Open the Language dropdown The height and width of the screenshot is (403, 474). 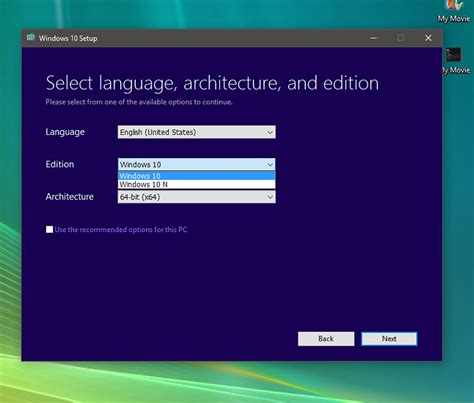point(197,132)
